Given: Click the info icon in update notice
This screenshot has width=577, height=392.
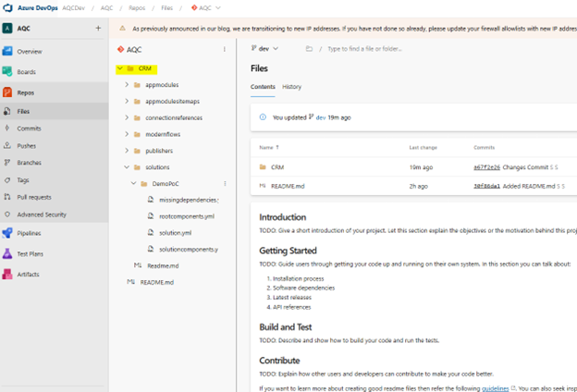Looking at the screenshot, I should [x=263, y=117].
